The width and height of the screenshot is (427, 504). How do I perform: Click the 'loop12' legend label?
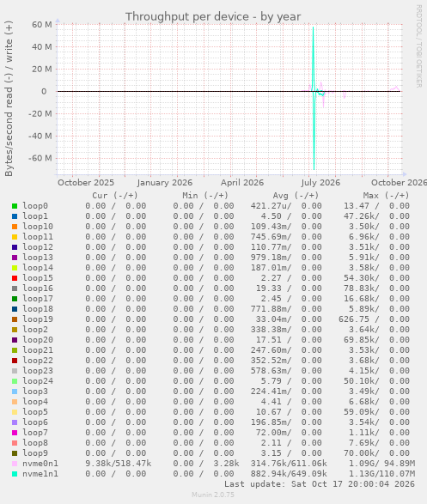(38, 247)
